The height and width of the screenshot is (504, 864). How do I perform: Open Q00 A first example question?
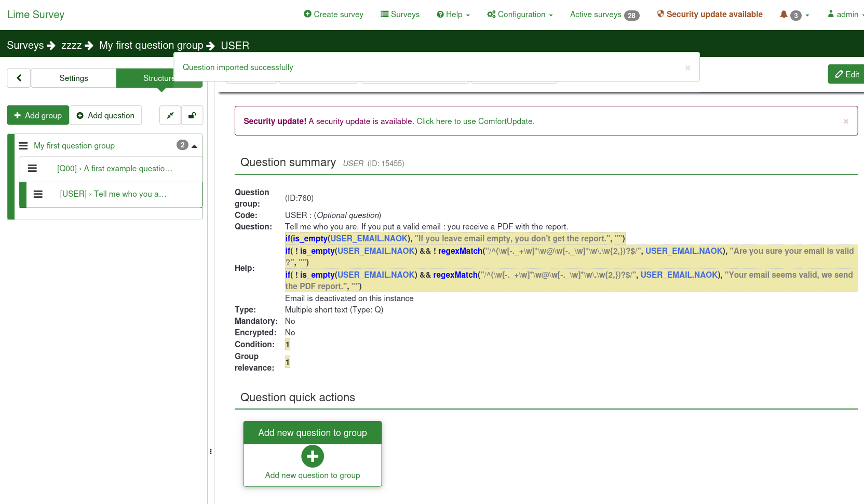[115, 169]
